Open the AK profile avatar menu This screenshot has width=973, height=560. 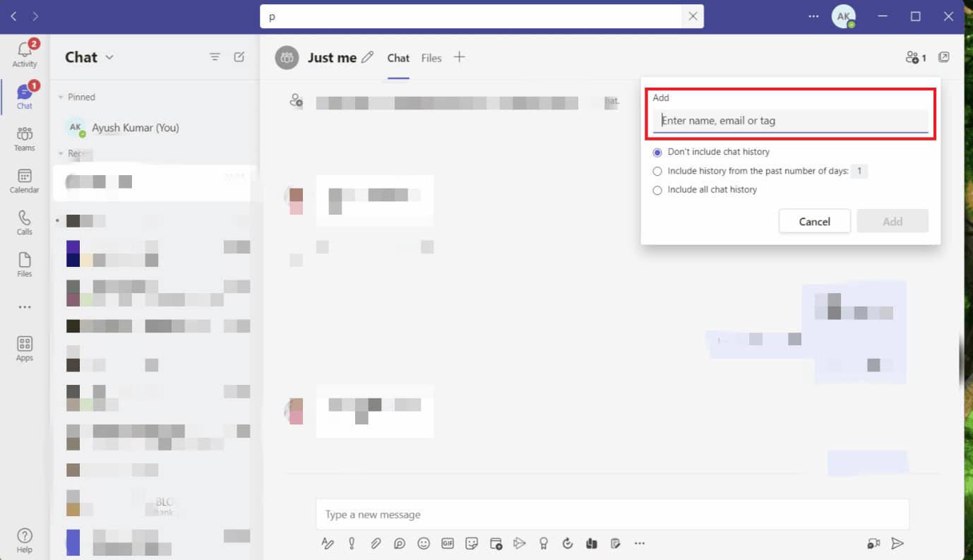pyautogui.click(x=844, y=16)
